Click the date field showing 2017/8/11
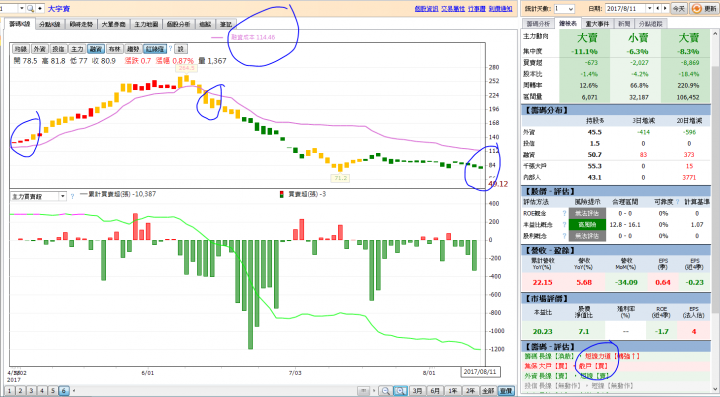Viewport: 720px width, 397px height. click(625, 9)
